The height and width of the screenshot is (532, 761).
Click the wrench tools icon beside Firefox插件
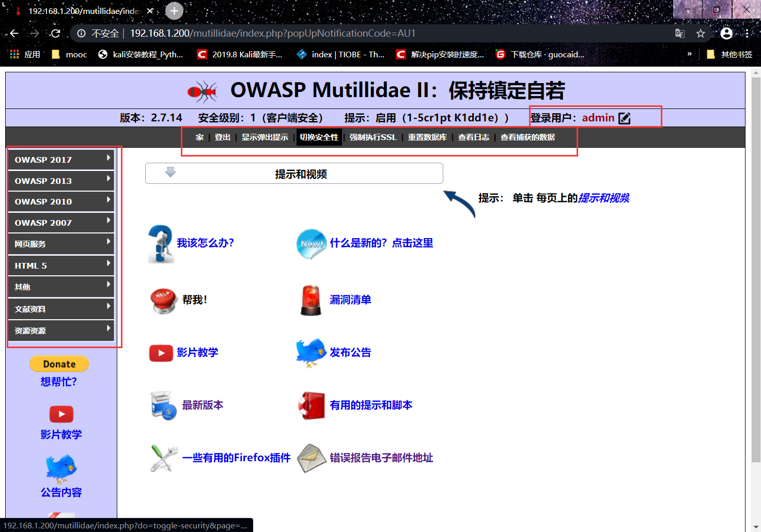(x=163, y=458)
